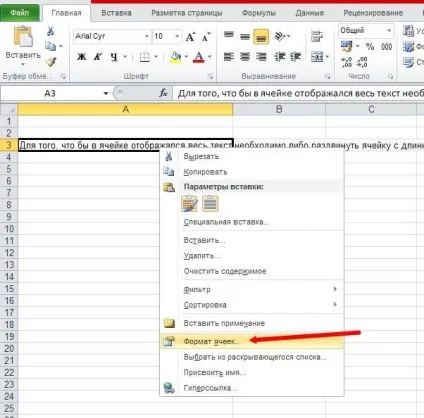Open the underline style dropdown arrow

coord(125,57)
